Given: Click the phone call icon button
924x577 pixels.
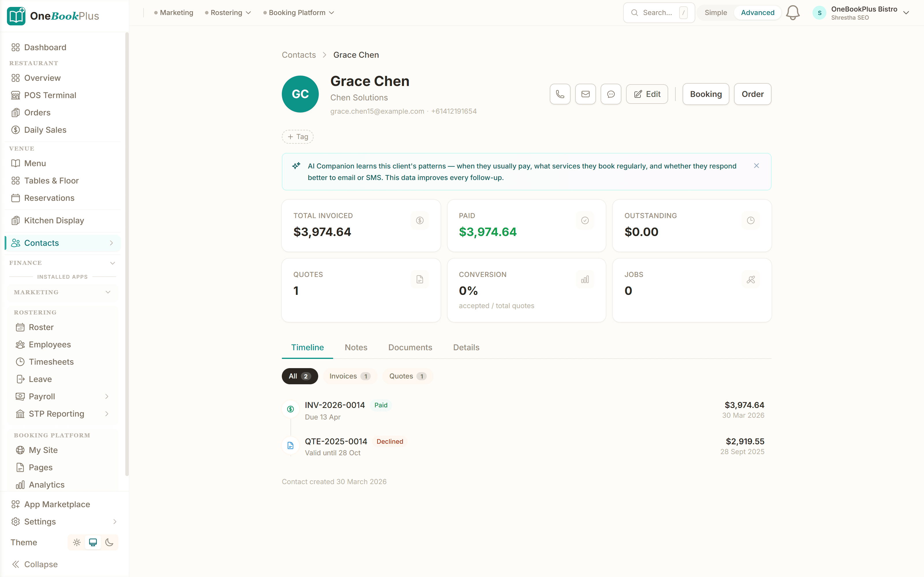Looking at the screenshot, I should pyautogui.click(x=560, y=94).
